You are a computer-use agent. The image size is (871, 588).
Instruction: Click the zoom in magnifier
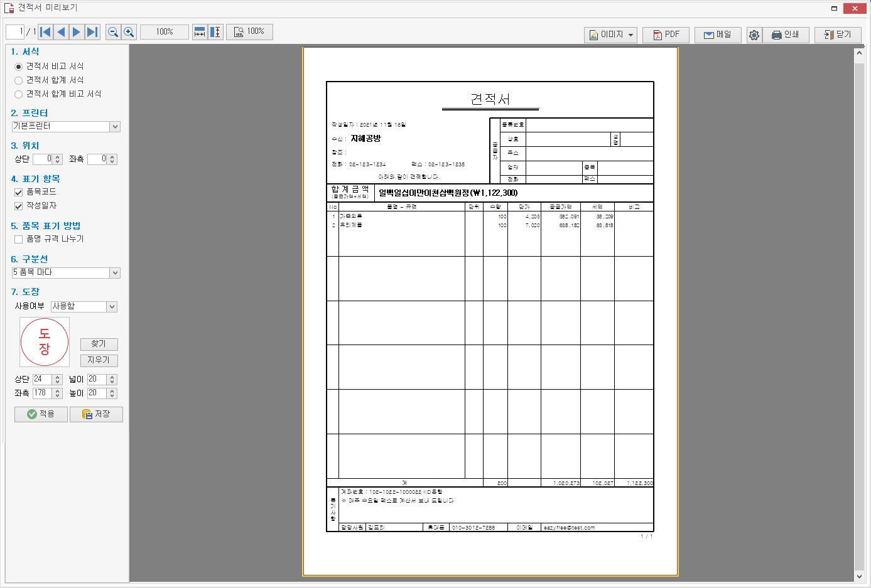(x=129, y=32)
